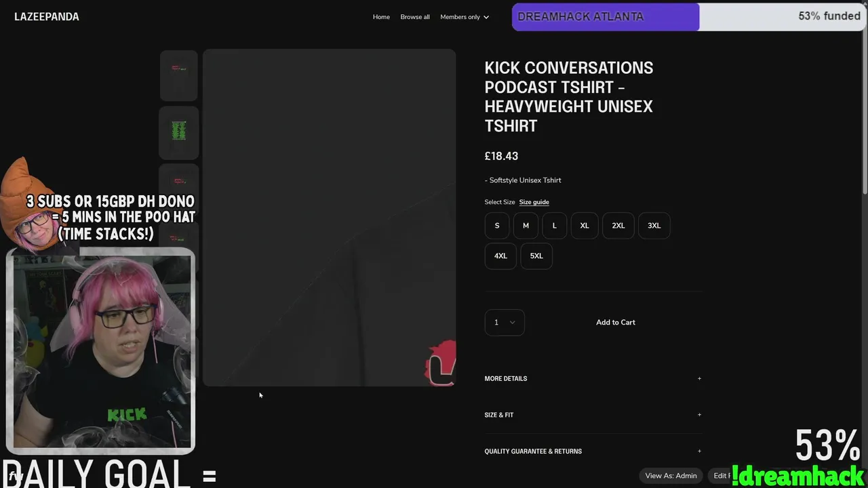868x488 pixels.
Task: Choose size 4XL
Action: (500, 256)
